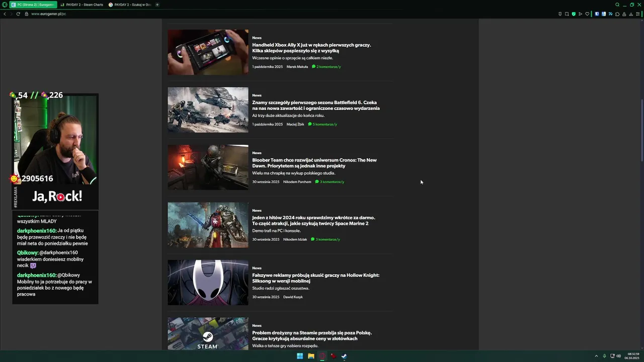Open 3 komentarze/y on Space Marine 2 article
Screen dimensions: 644x362
pyautogui.click(x=326, y=239)
